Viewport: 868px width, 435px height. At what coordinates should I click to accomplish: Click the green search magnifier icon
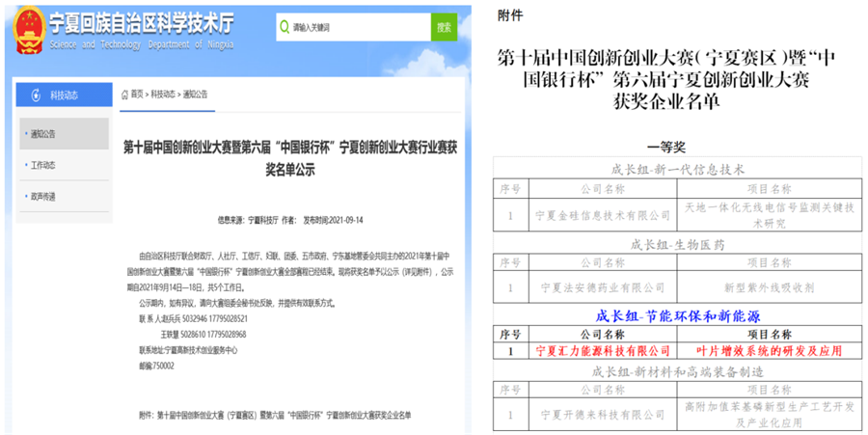285,27
